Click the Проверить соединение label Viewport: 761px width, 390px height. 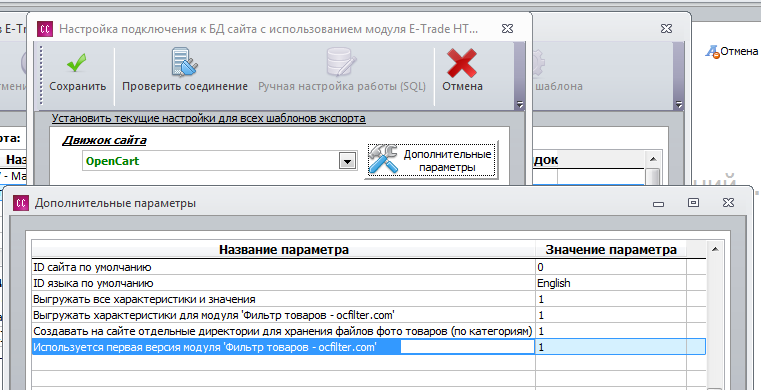[185, 86]
